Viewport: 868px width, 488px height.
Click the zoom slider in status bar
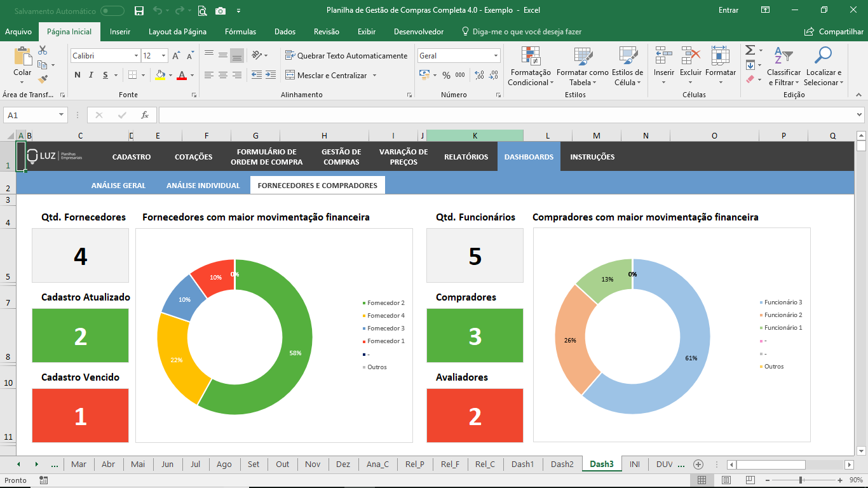pos(800,480)
